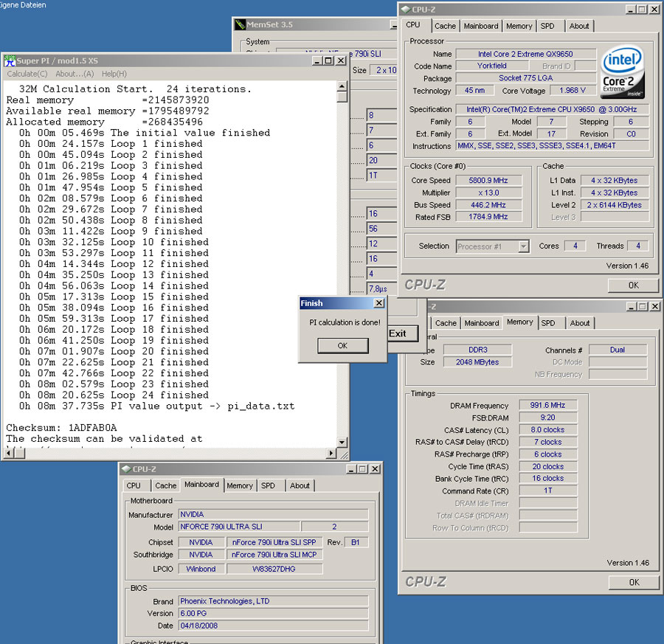Click the MemSet 3.5 title bar icon
Image resolution: width=664 pixels, height=644 pixels.
tap(240, 24)
